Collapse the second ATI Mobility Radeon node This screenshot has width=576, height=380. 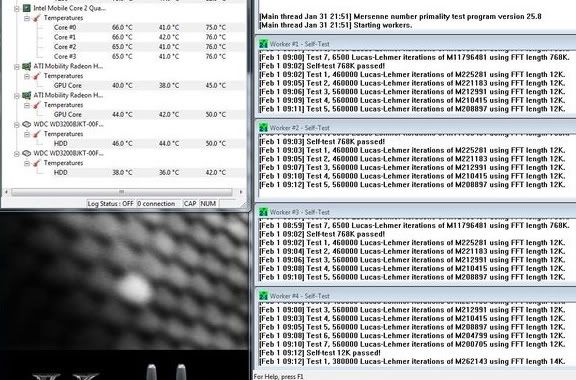coord(17,96)
